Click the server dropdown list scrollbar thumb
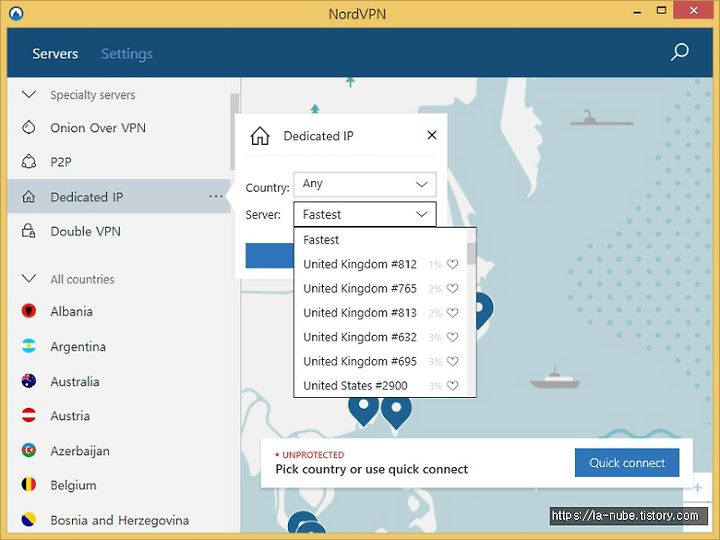This screenshot has width=720, height=540. coord(472,253)
